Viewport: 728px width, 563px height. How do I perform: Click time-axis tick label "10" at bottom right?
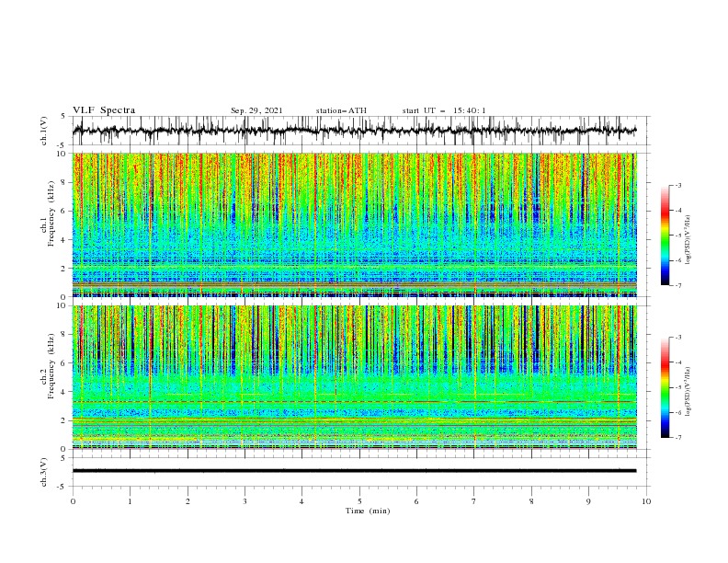(x=646, y=501)
